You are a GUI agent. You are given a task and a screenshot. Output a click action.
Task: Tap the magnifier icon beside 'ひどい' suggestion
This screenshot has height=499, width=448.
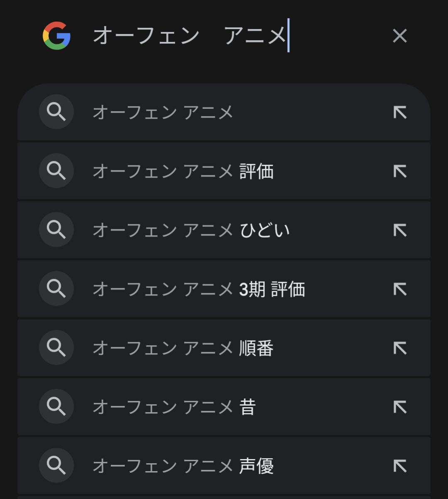pyautogui.click(x=56, y=229)
